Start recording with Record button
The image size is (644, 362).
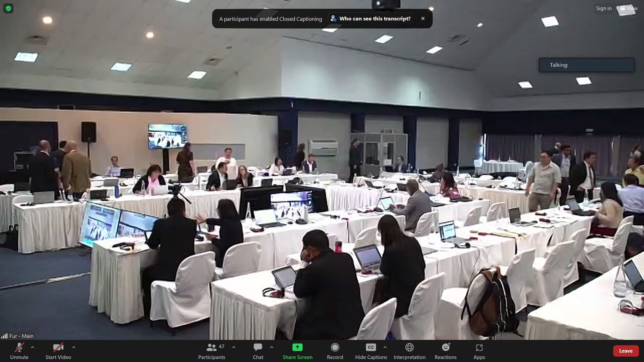coord(335,351)
